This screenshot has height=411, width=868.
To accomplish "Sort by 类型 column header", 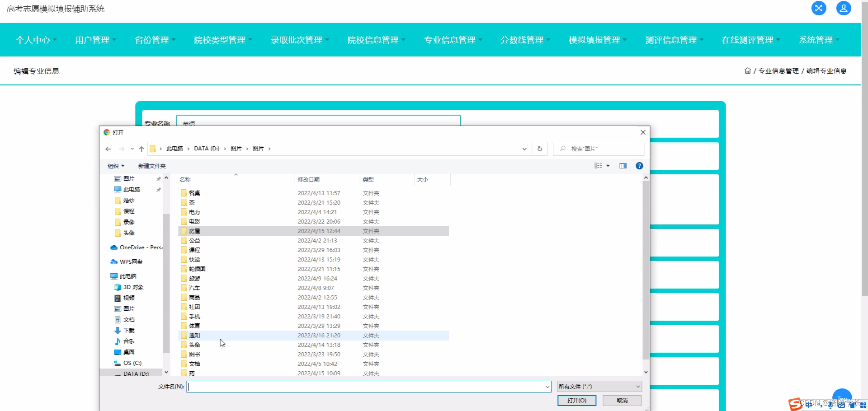I will 387,179.
